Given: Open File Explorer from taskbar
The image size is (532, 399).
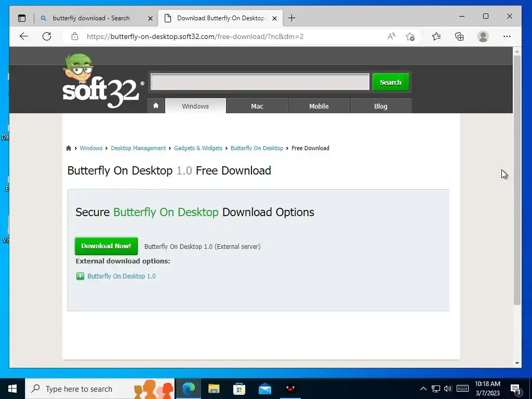Looking at the screenshot, I should click(x=214, y=389).
